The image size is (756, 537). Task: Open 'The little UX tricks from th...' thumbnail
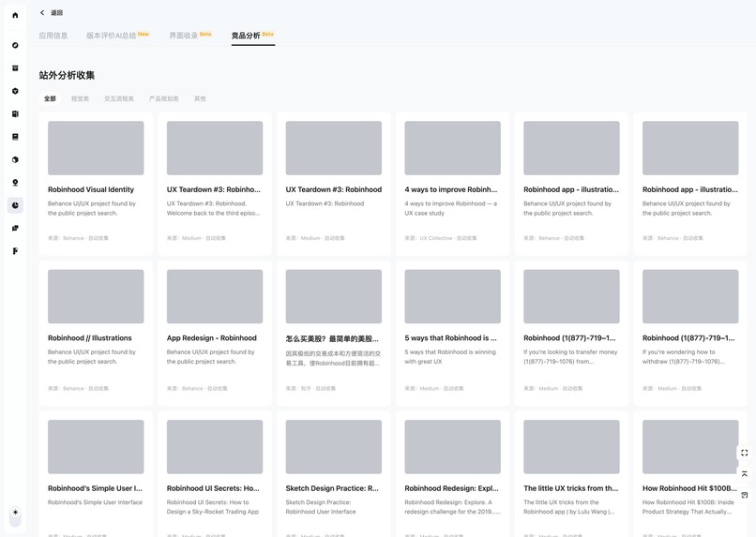[x=571, y=446]
